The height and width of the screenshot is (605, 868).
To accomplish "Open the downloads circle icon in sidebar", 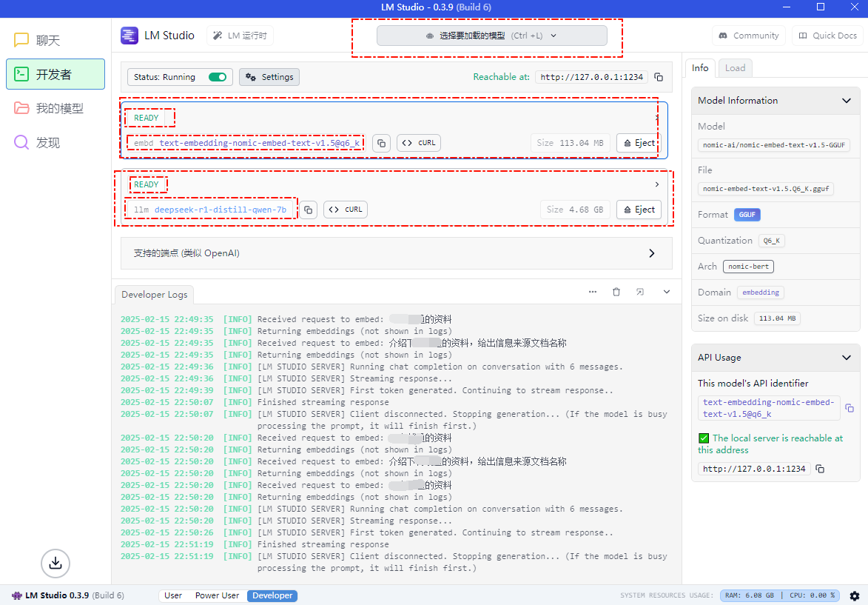I will [x=55, y=563].
